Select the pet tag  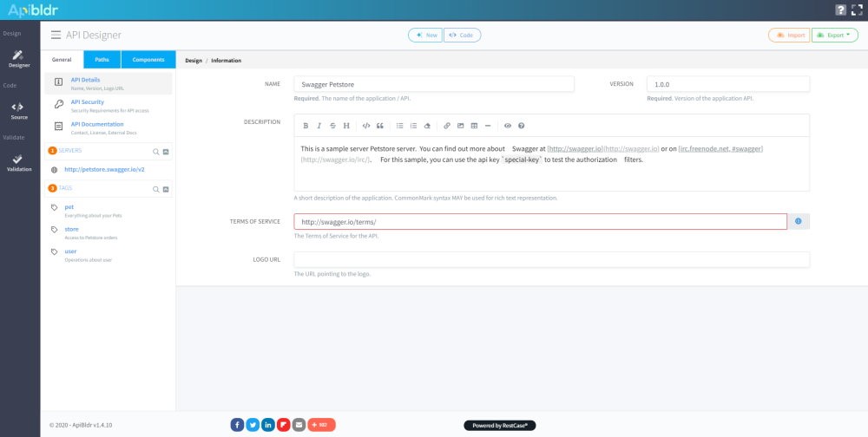click(x=69, y=207)
